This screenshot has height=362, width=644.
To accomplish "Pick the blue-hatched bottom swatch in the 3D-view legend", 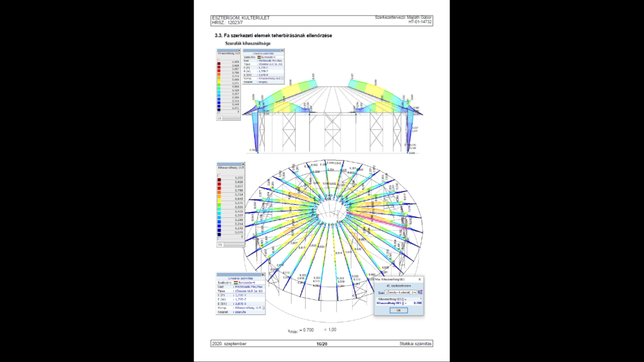I will 219,238.
